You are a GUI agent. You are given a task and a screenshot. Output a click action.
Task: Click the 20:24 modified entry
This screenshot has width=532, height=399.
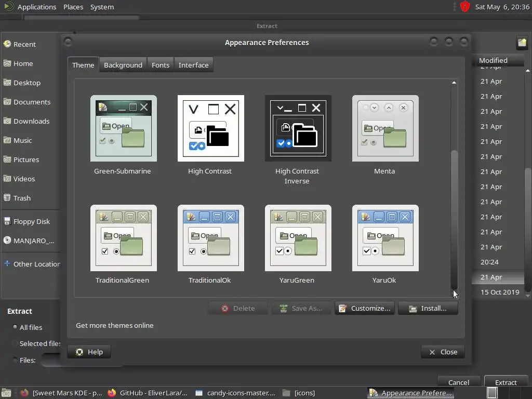[x=489, y=262]
